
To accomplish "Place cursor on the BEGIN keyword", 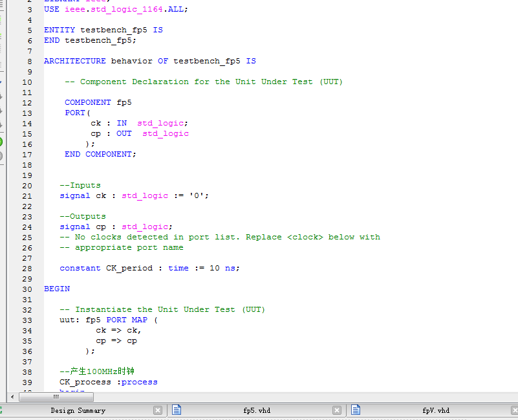I will (x=57, y=289).
